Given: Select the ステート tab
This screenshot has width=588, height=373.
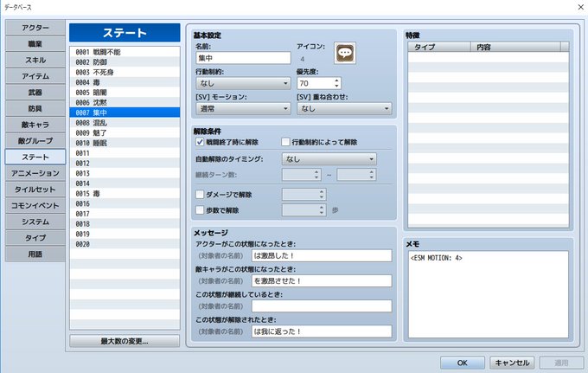Looking at the screenshot, I should click(x=35, y=157).
